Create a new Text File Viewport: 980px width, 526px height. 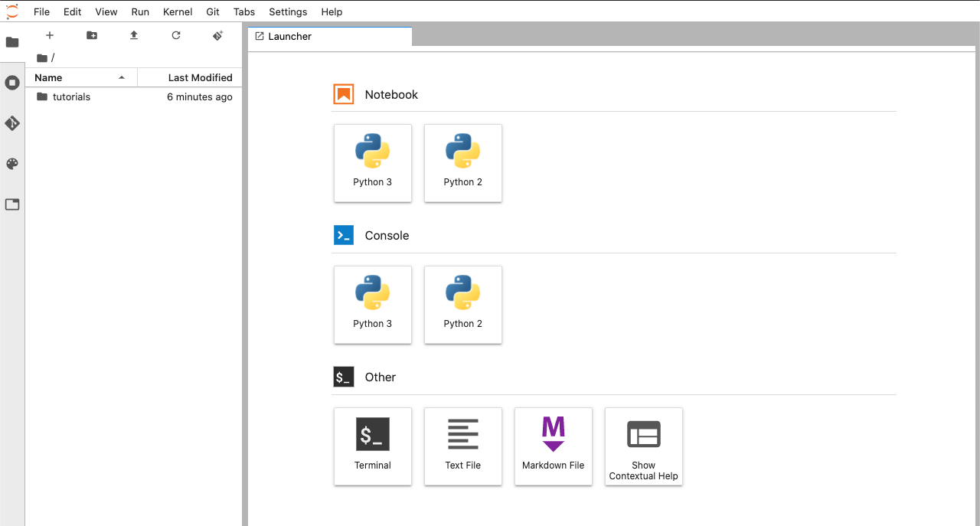coord(463,446)
